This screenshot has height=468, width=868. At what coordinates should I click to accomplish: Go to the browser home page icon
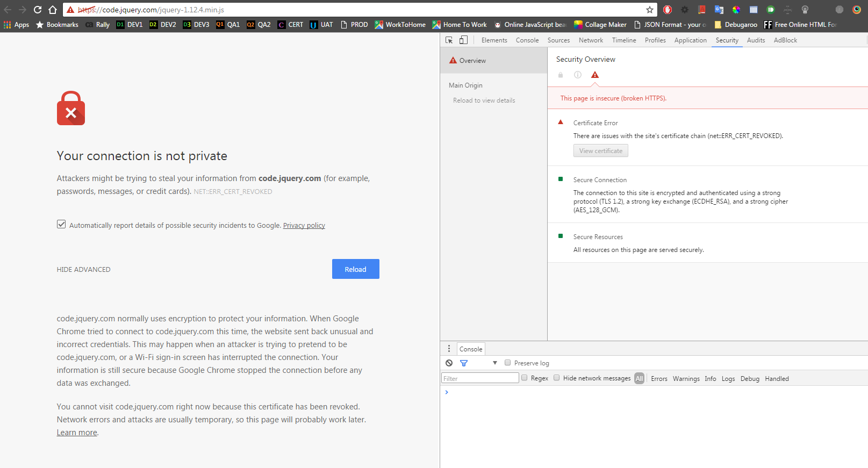53,10
